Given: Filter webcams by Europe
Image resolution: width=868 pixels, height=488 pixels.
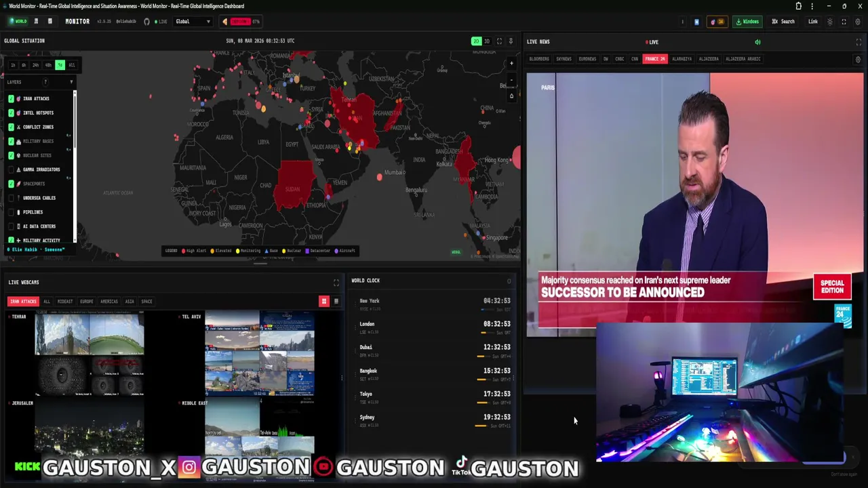Looking at the screenshot, I should click(x=87, y=302).
